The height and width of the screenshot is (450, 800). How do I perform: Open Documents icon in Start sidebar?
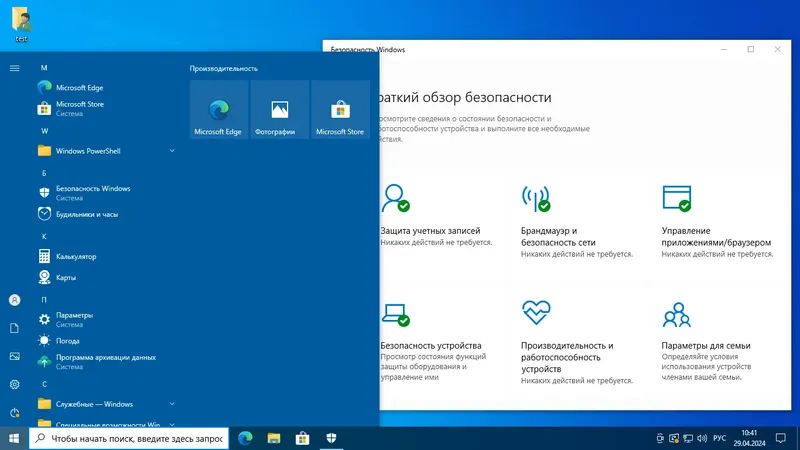[x=14, y=328]
